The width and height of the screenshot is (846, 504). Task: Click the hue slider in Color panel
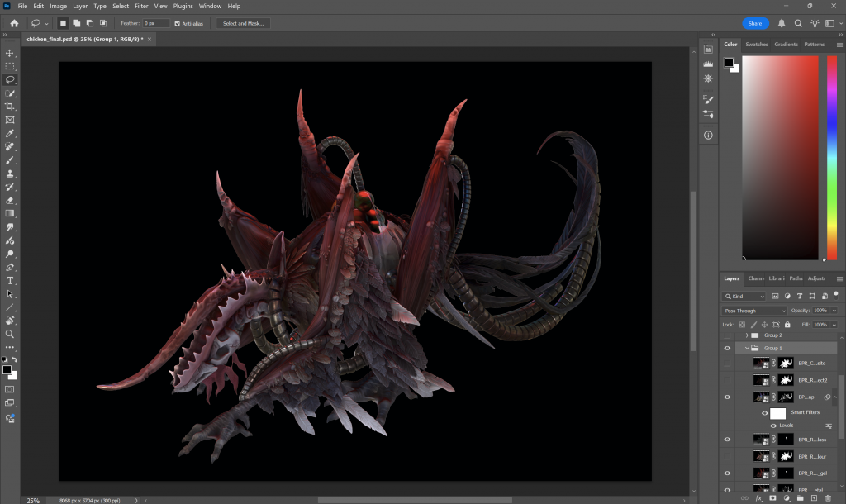pos(832,158)
